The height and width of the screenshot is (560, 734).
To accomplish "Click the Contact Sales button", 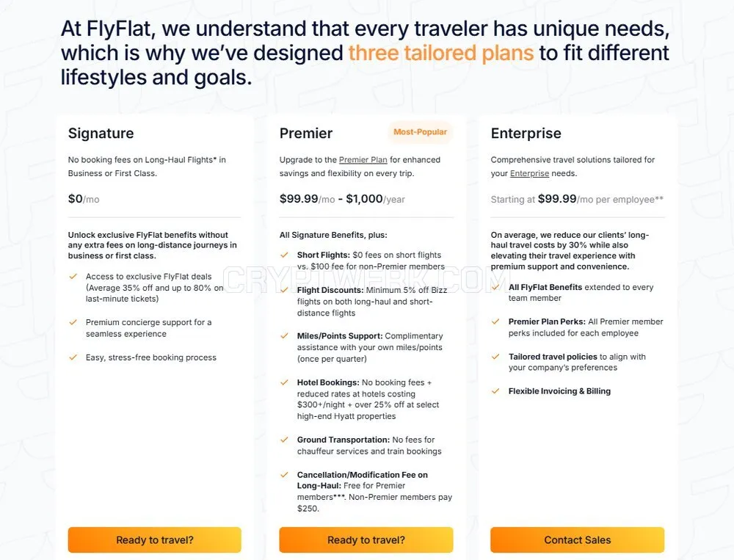I will pyautogui.click(x=577, y=540).
